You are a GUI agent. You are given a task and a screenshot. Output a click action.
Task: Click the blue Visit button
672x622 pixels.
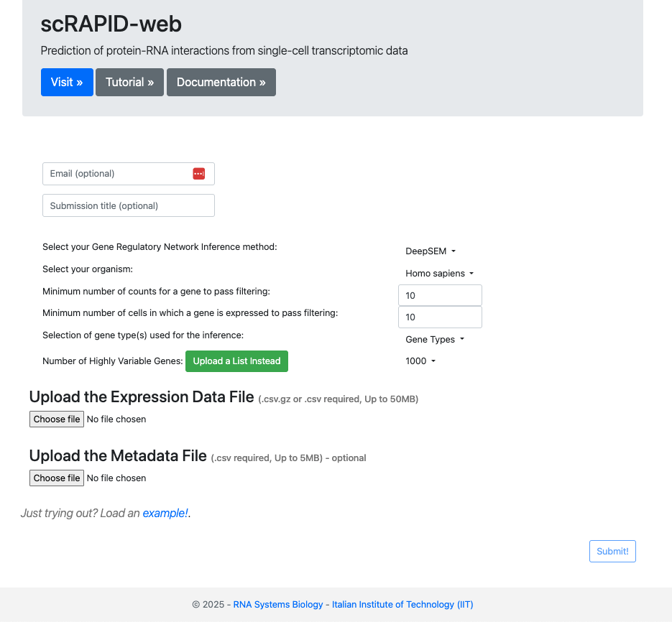(67, 82)
